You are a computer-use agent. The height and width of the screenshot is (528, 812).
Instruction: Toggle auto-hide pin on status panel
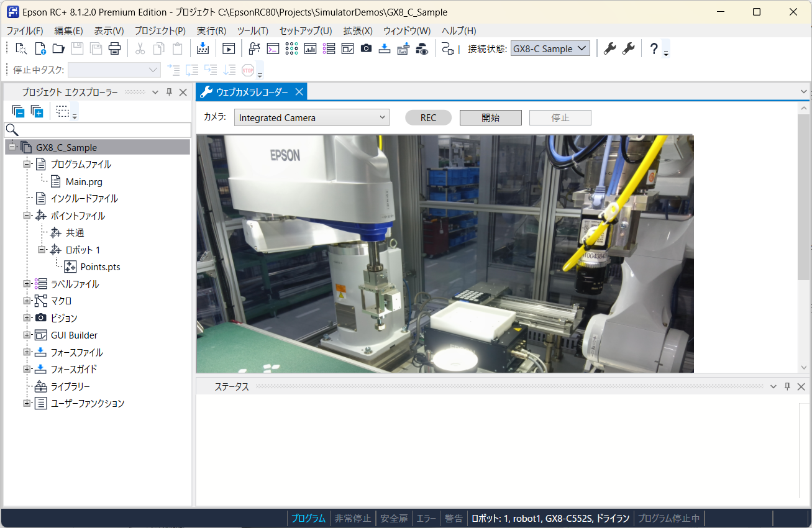[787, 386]
